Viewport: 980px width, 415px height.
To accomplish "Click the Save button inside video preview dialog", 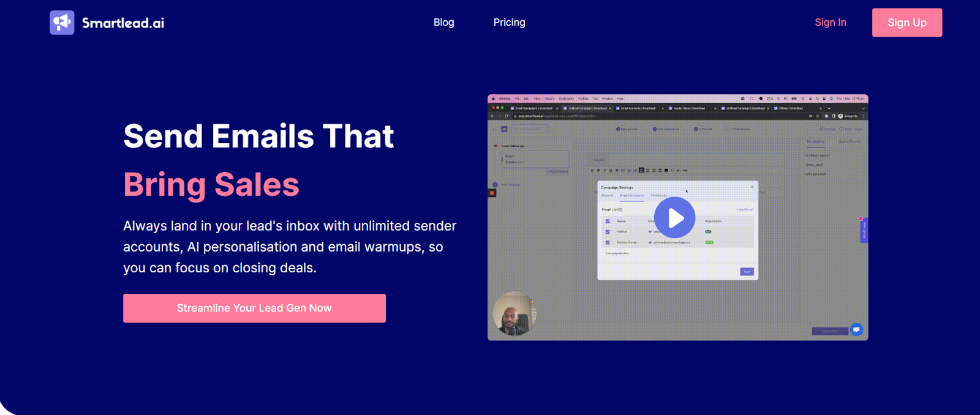I will (747, 272).
